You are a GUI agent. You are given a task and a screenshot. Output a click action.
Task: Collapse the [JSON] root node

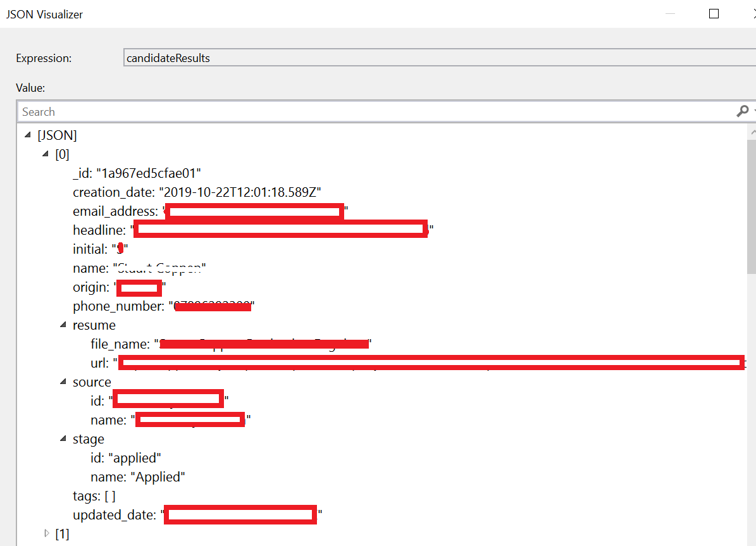27,135
